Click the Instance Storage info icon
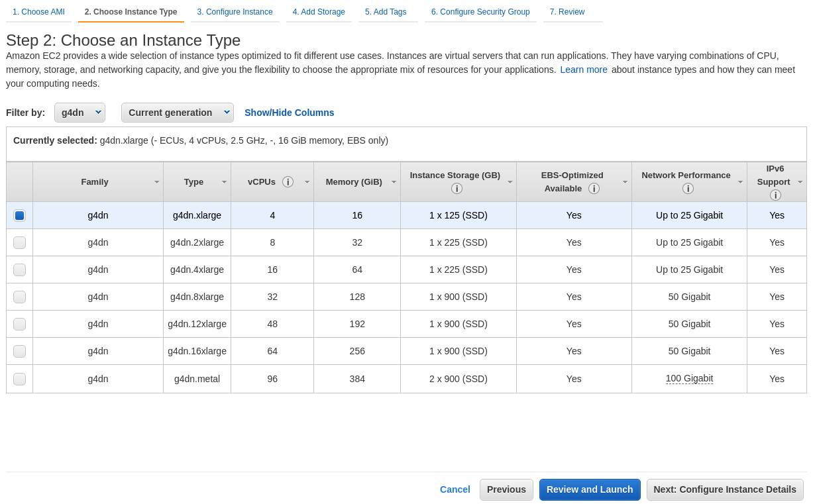The width and height of the screenshot is (813, 504). [x=457, y=188]
